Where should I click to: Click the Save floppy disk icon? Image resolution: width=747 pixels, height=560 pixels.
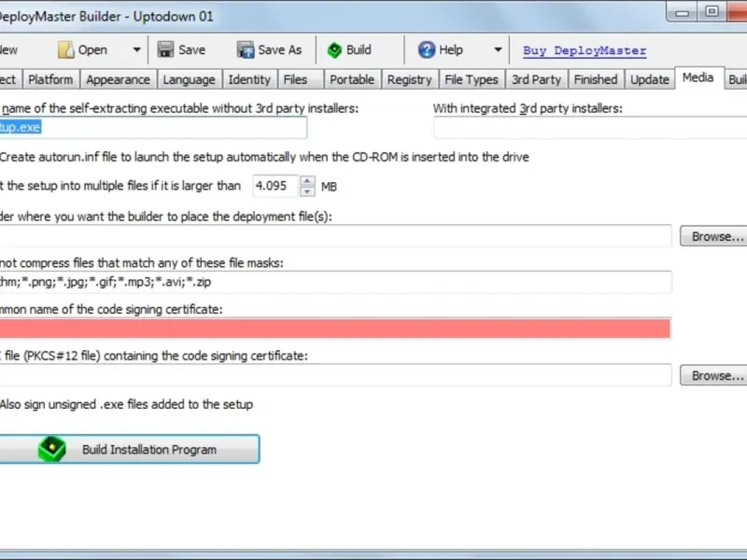click(165, 49)
